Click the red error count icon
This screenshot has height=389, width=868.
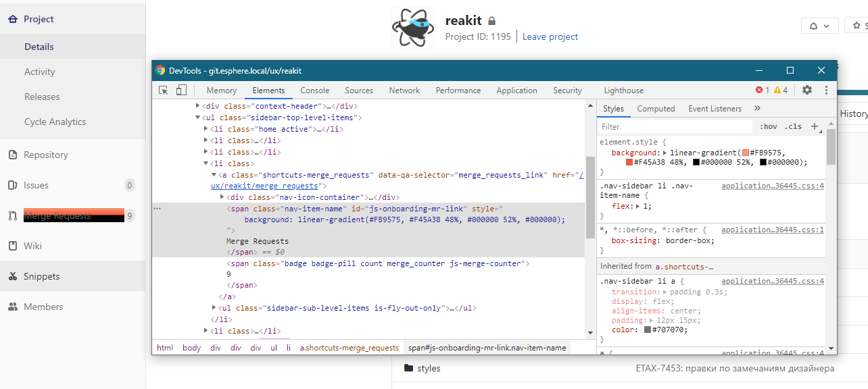pos(758,90)
